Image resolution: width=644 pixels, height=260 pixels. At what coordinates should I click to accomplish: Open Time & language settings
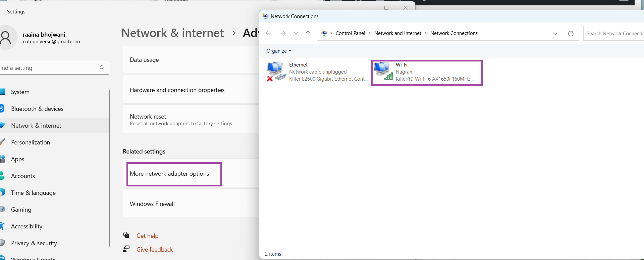54,193
